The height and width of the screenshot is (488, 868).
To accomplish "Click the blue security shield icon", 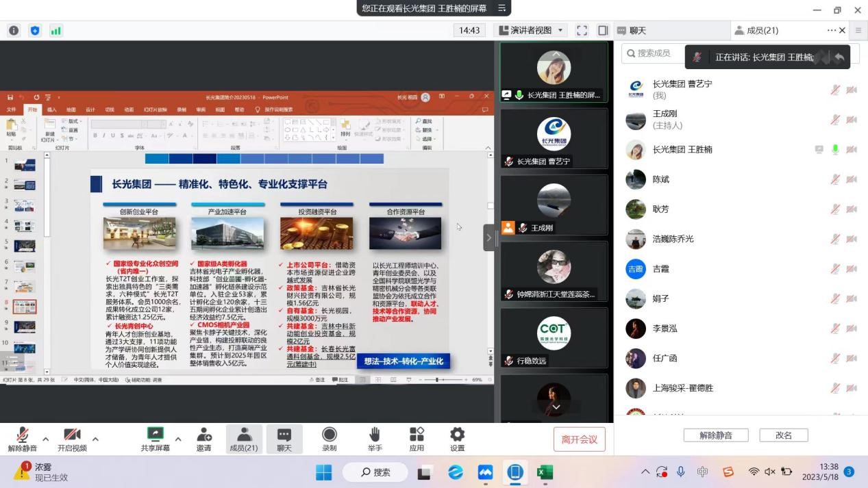I will pos(35,31).
